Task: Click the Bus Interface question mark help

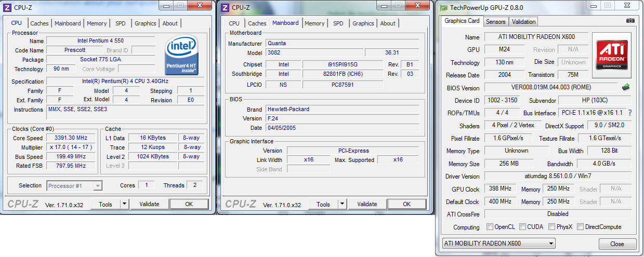Action: [630, 113]
